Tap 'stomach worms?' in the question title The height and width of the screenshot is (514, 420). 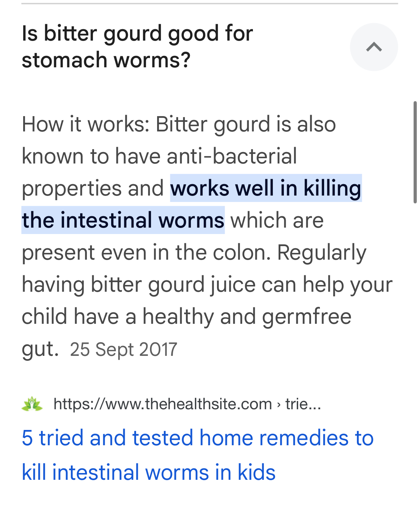click(106, 60)
